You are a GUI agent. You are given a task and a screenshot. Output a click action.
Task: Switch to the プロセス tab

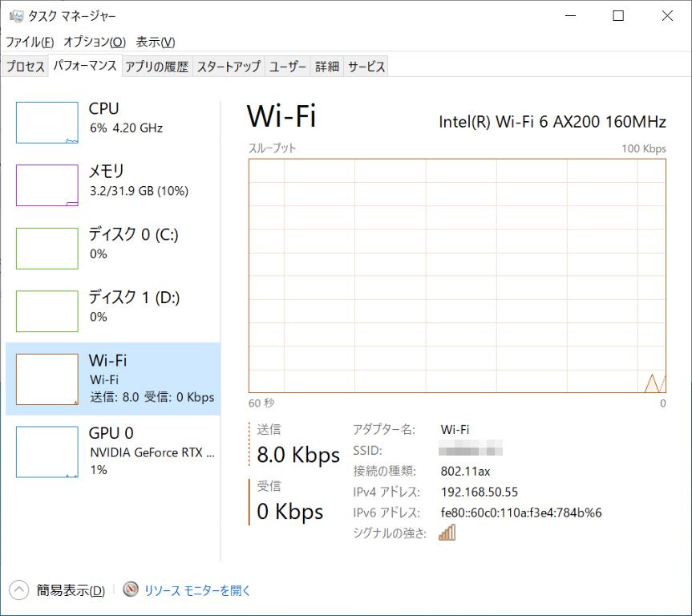(25, 67)
